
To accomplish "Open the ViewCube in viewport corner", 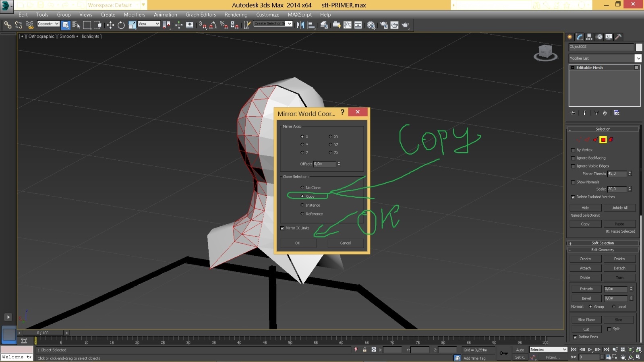I will 545,53.
